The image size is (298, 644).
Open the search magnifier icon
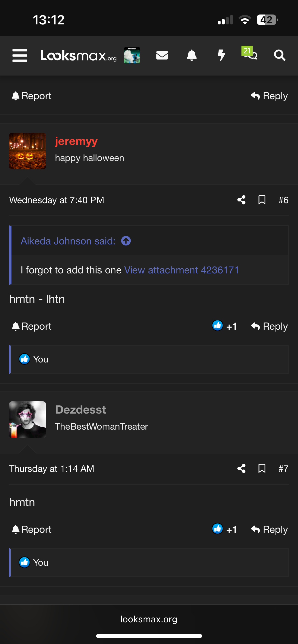pyautogui.click(x=279, y=55)
